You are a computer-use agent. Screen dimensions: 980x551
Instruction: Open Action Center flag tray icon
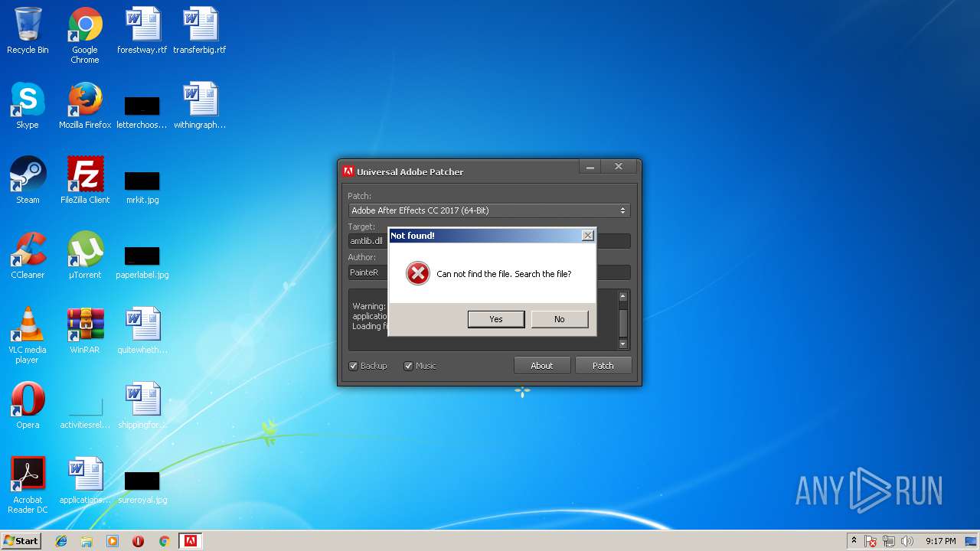pos(871,541)
